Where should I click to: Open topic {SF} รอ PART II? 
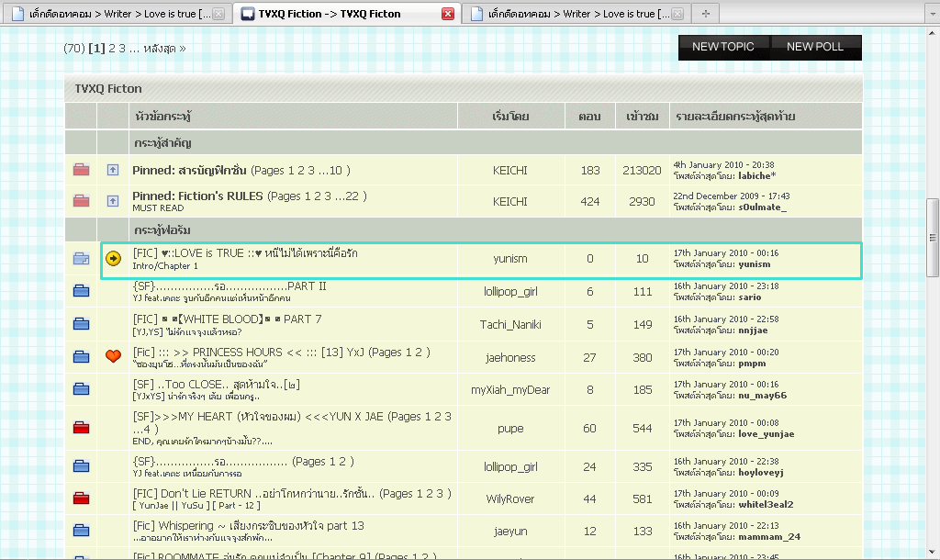[x=229, y=286]
